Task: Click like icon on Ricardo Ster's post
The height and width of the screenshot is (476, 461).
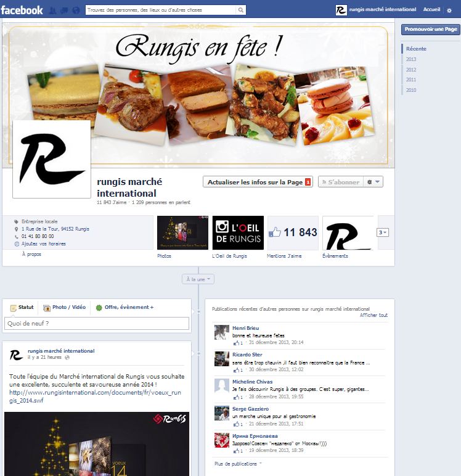Action: pos(236,370)
